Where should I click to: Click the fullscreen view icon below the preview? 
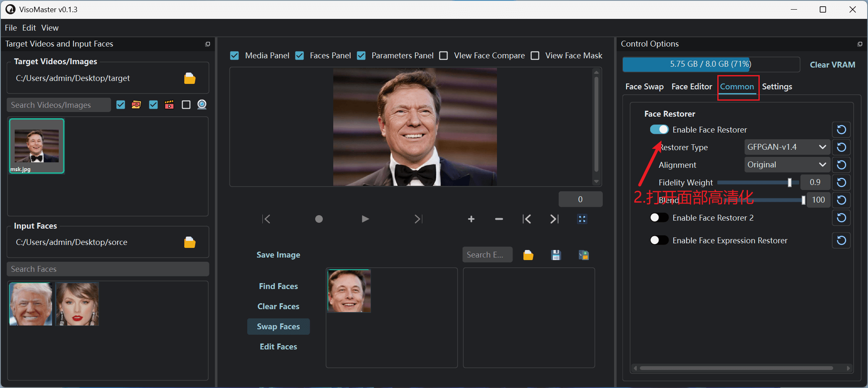click(x=582, y=219)
